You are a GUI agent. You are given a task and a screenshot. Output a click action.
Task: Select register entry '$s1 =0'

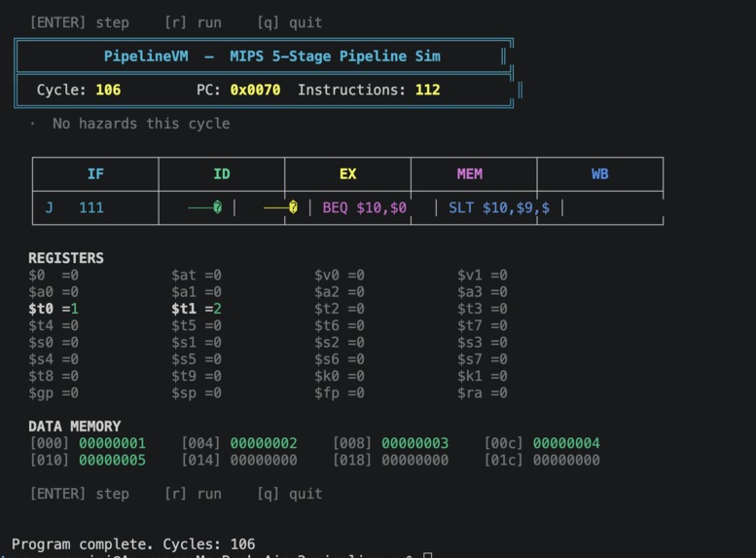[x=197, y=343]
